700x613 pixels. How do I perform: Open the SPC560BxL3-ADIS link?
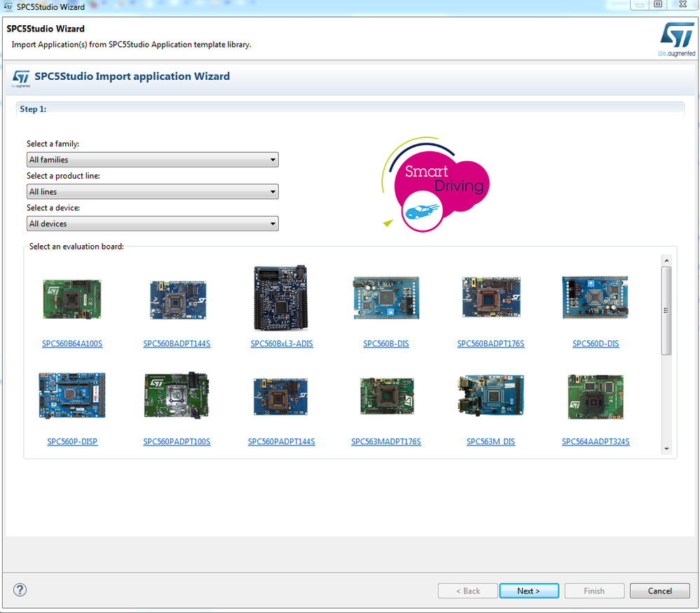[282, 344]
